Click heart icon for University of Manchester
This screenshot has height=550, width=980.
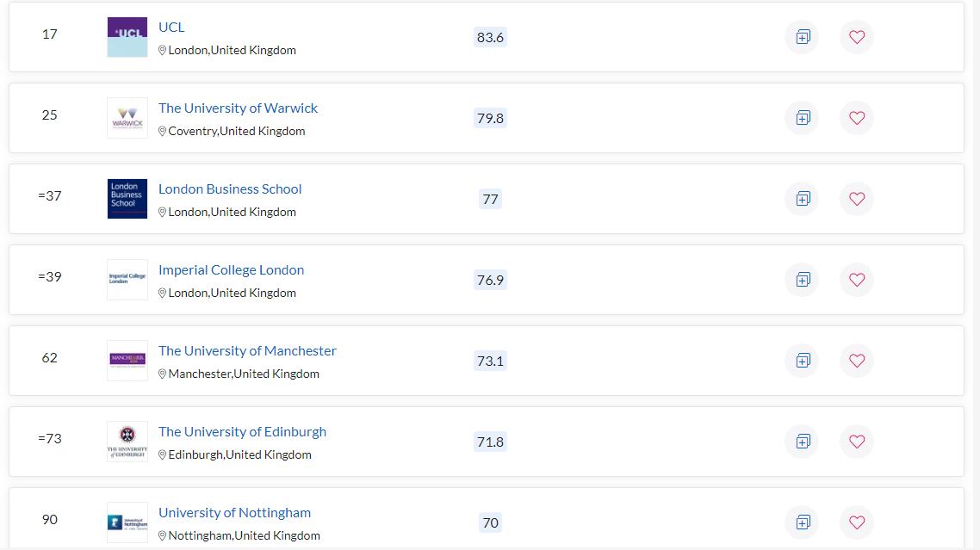[x=856, y=361]
